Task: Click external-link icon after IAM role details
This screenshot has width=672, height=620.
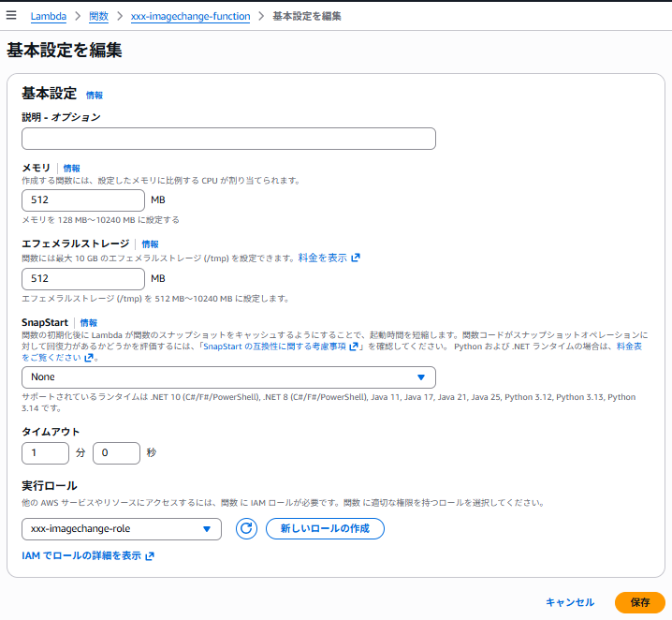Action: point(150,556)
